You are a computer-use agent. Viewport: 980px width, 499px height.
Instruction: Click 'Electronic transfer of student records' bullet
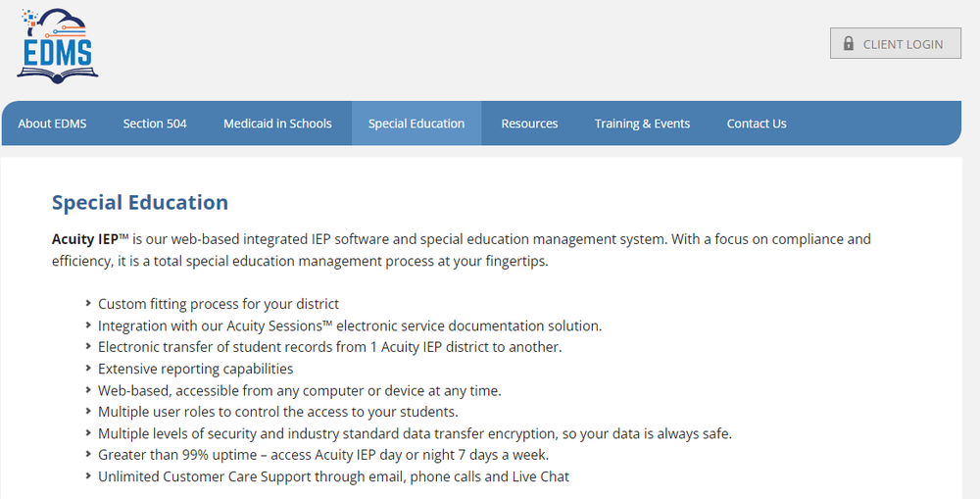(330, 347)
